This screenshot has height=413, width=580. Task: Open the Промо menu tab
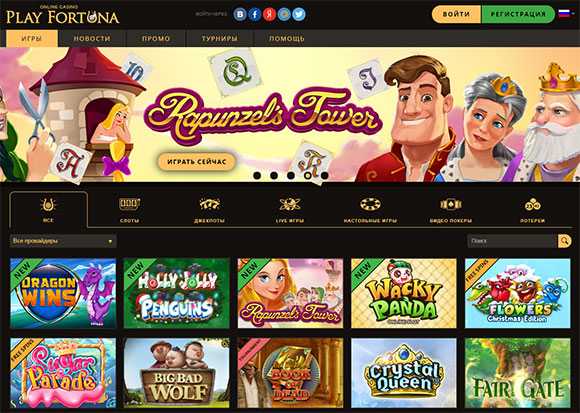pos(156,38)
